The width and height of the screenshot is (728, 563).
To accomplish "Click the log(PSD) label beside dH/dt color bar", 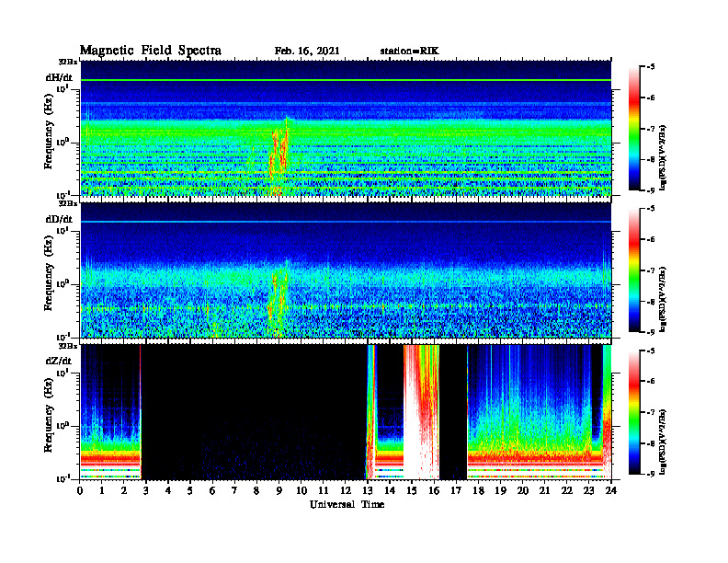I will pos(663,157).
